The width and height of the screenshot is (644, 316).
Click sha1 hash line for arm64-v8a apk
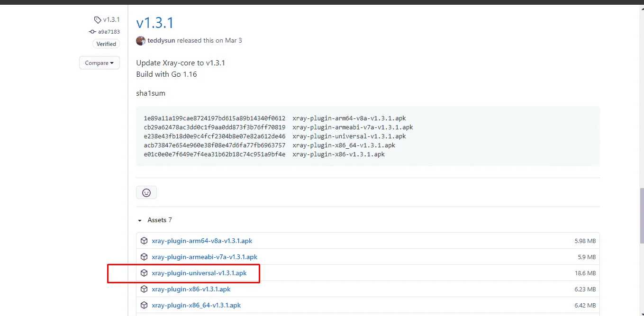pyautogui.click(x=275, y=118)
